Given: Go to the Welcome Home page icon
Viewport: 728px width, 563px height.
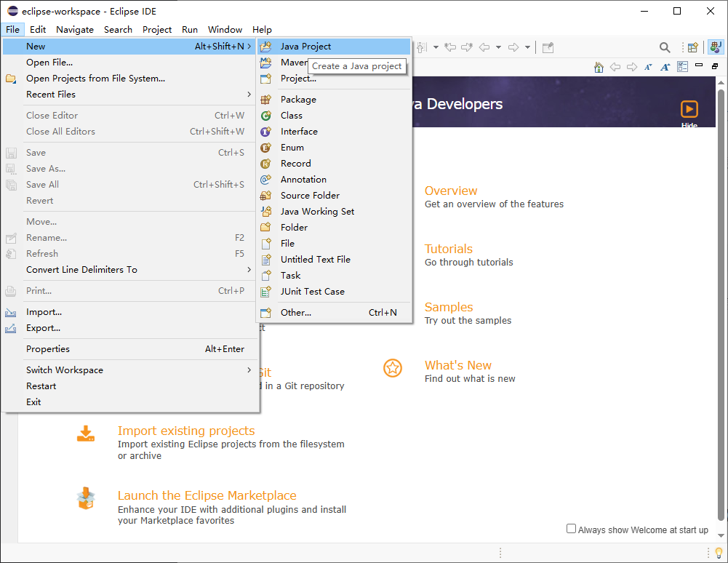Looking at the screenshot, I should pyautogui.click(x=599, y=68).
